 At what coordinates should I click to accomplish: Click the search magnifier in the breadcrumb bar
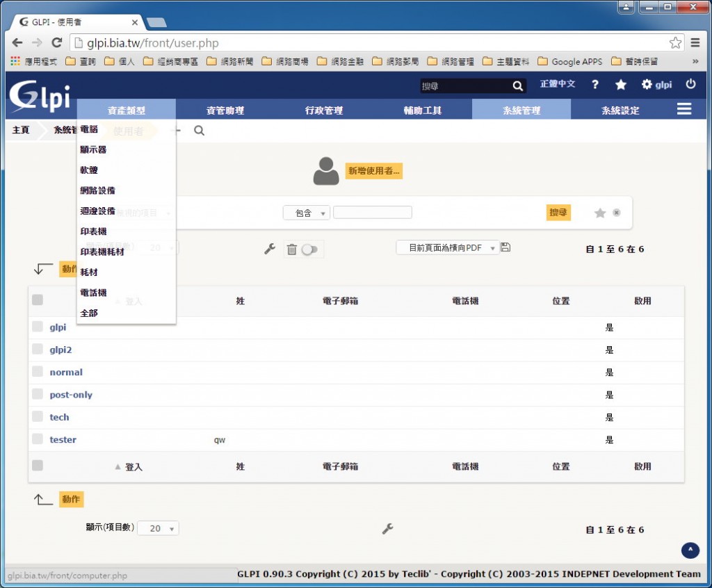[x=199, y=131]
